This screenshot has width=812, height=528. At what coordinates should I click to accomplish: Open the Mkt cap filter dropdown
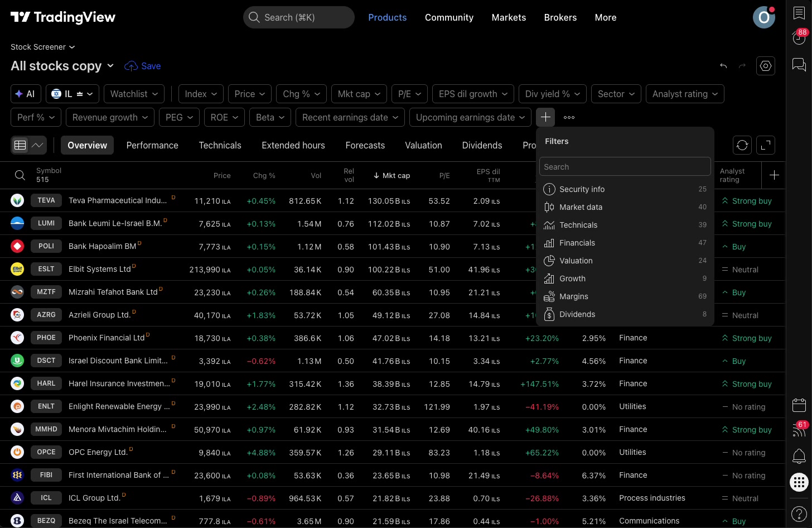coord(359,94)
